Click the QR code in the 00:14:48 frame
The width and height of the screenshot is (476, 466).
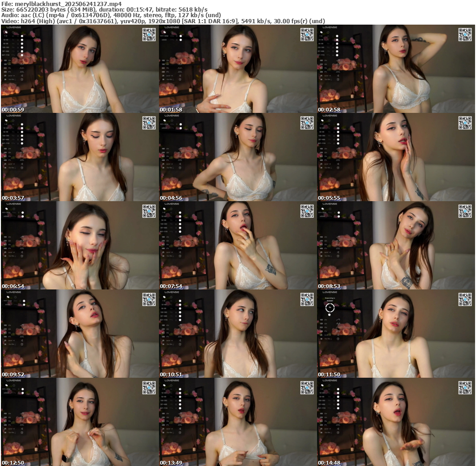pos(465,388)
